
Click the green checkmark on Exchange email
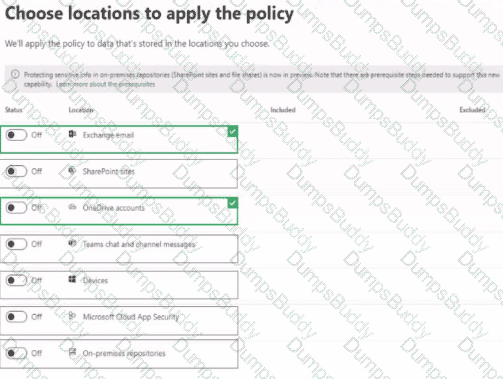pyautogui.click(x=233, y=132)
